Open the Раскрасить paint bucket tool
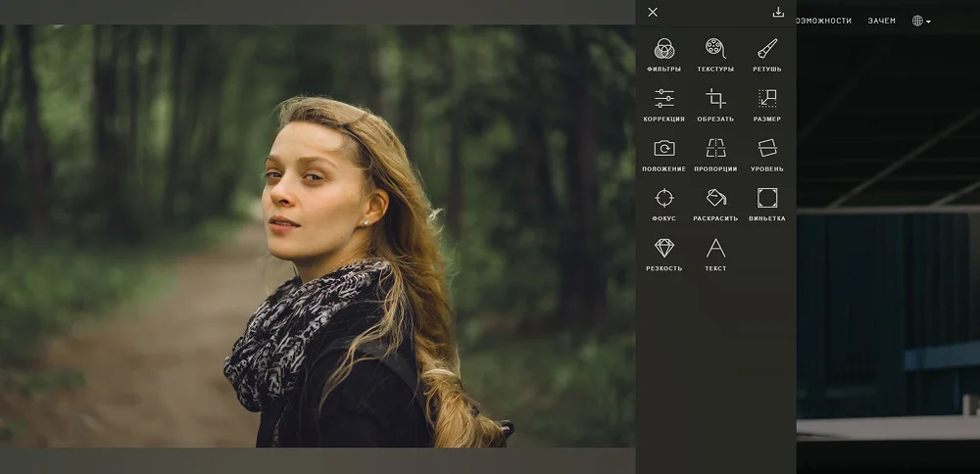980x474 pixels. tap(715, 205)
